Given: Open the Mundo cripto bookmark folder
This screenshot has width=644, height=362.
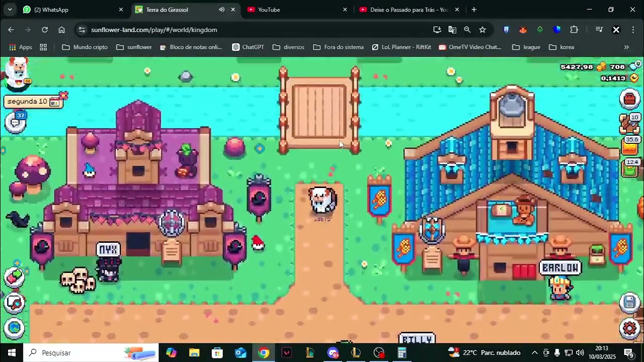Looking at the screenshot, I should [x=85, y=47].
